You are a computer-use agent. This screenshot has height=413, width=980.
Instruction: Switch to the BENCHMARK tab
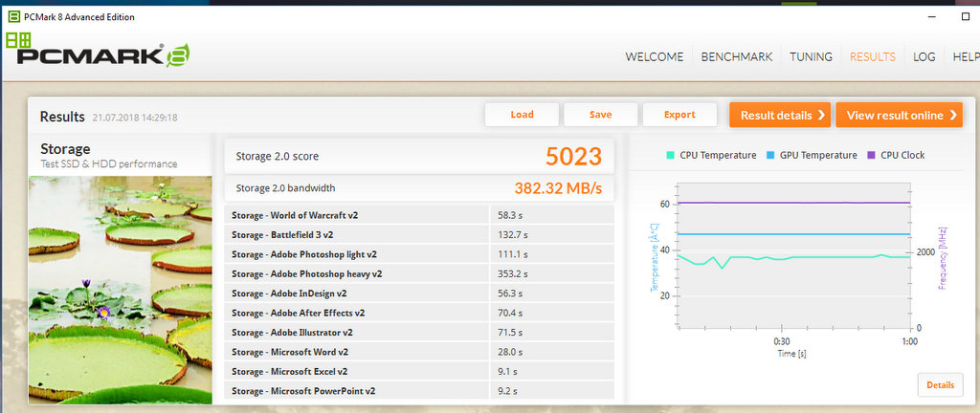(737, 56)
